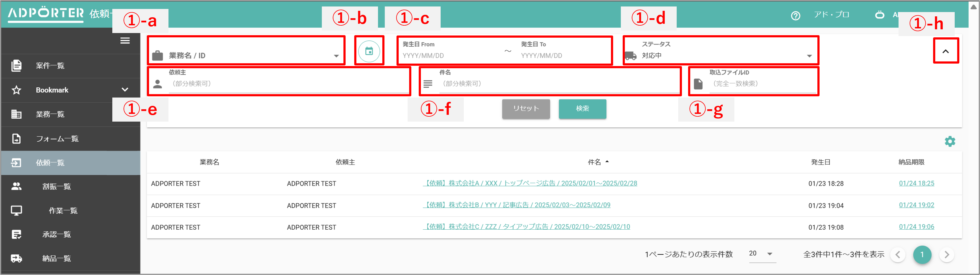
Task: Go to フォーム一覧 in the sidebar
Action: pyautogui.click(x=57, y=139)
